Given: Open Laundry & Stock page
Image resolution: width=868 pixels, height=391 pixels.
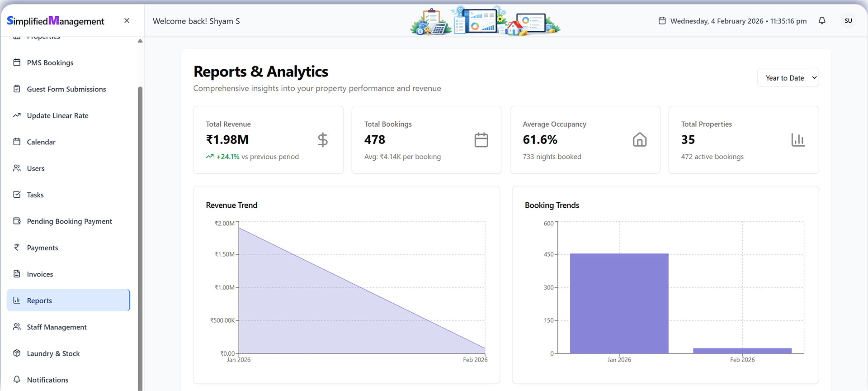Looking at the screenshot, I should (x=53, y=353).
